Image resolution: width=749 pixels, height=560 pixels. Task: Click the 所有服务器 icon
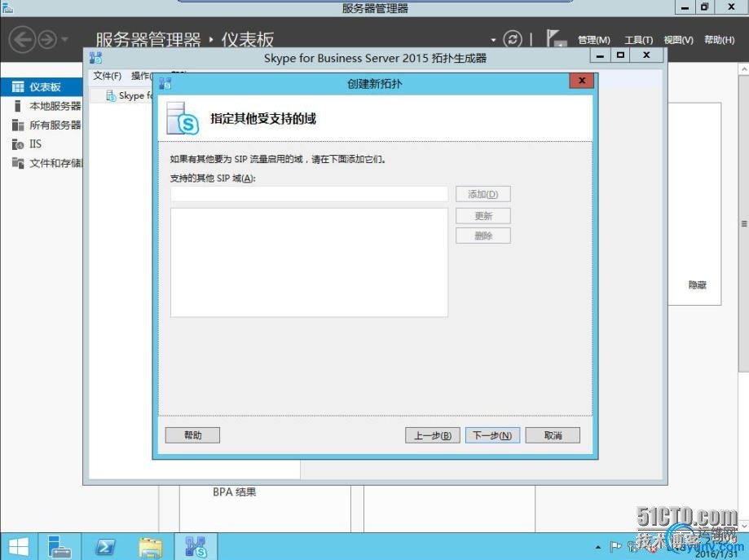[18, 126]
